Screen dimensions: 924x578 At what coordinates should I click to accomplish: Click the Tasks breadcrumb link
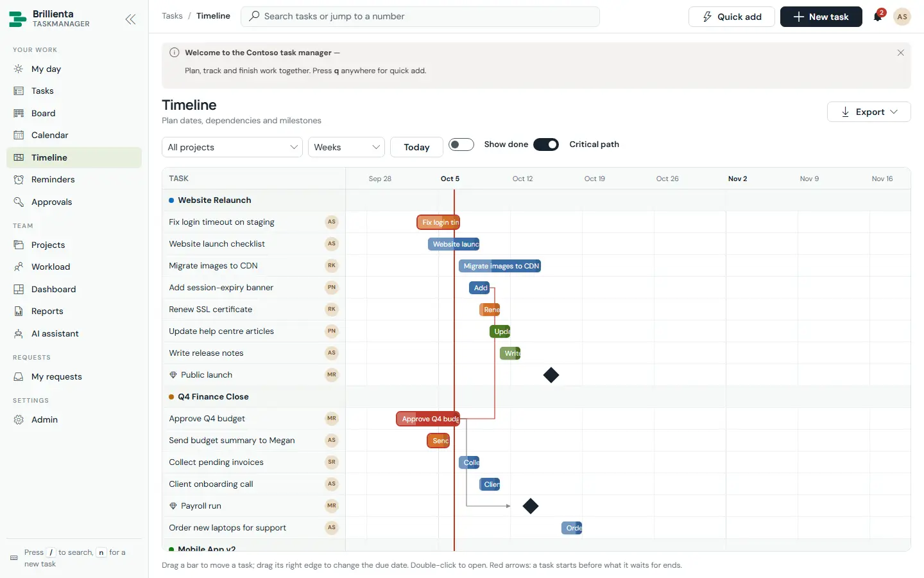pyautogui.click(x=172, y=16)
